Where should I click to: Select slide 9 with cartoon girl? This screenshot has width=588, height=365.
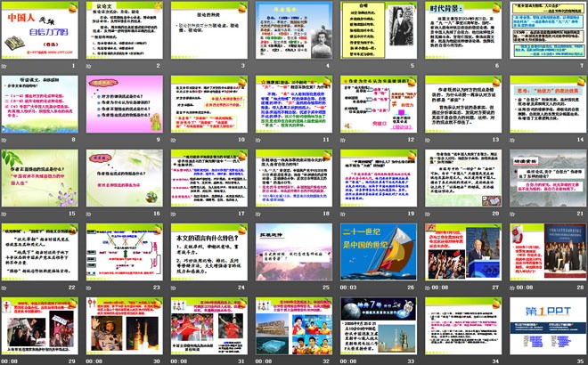(x=123, y=105)
